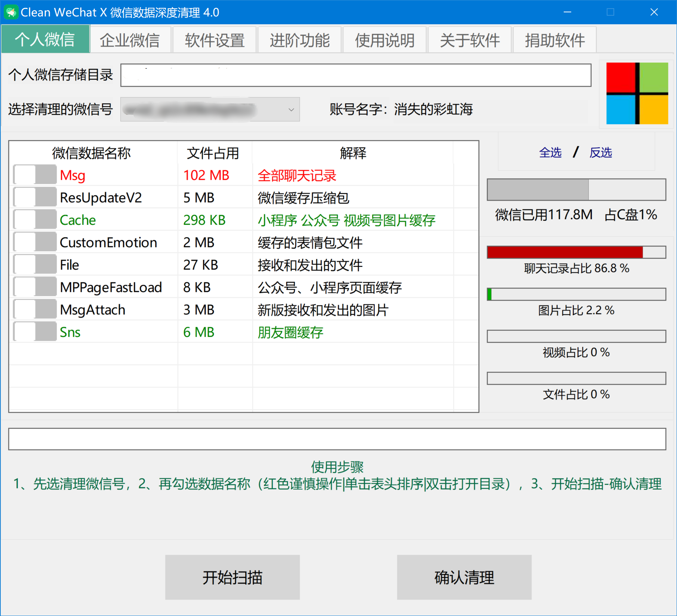Select the green Sns data name
Screen dimensions: 677x616
tap(70, 332)
